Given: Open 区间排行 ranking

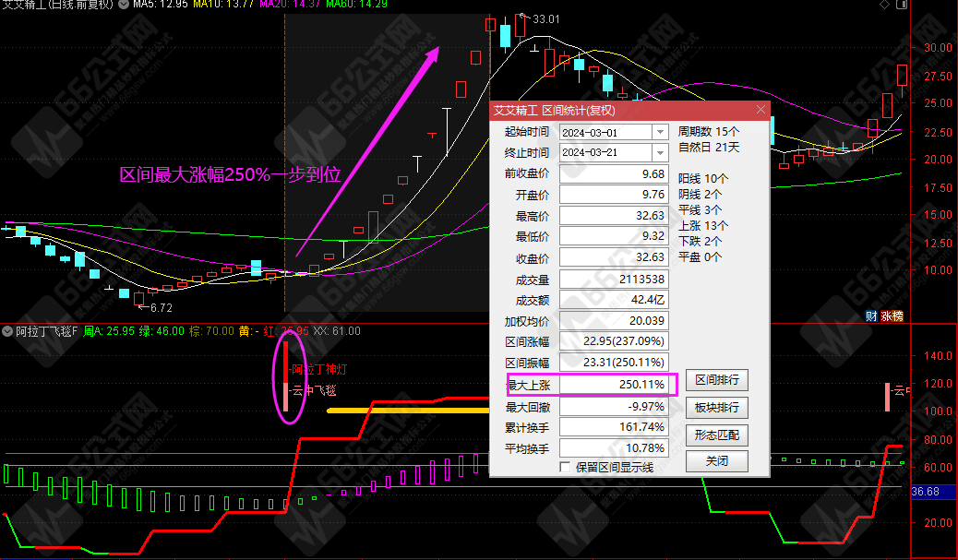Looking at the screenshot, I should click(716, 380).
